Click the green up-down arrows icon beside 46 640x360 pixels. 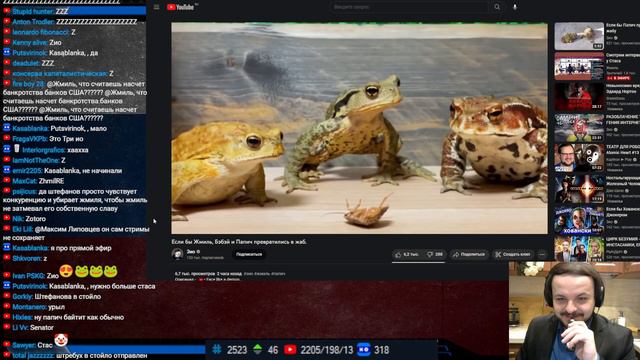point(257,349)
